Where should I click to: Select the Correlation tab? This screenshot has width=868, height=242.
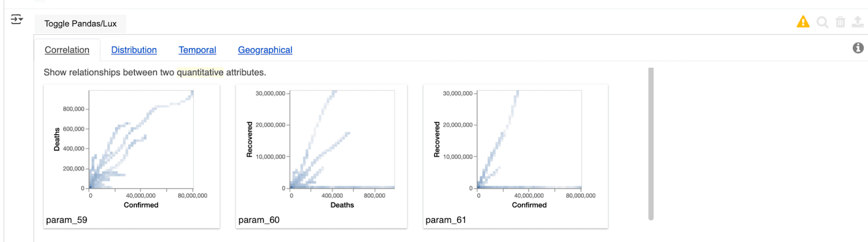coord(67,50)
